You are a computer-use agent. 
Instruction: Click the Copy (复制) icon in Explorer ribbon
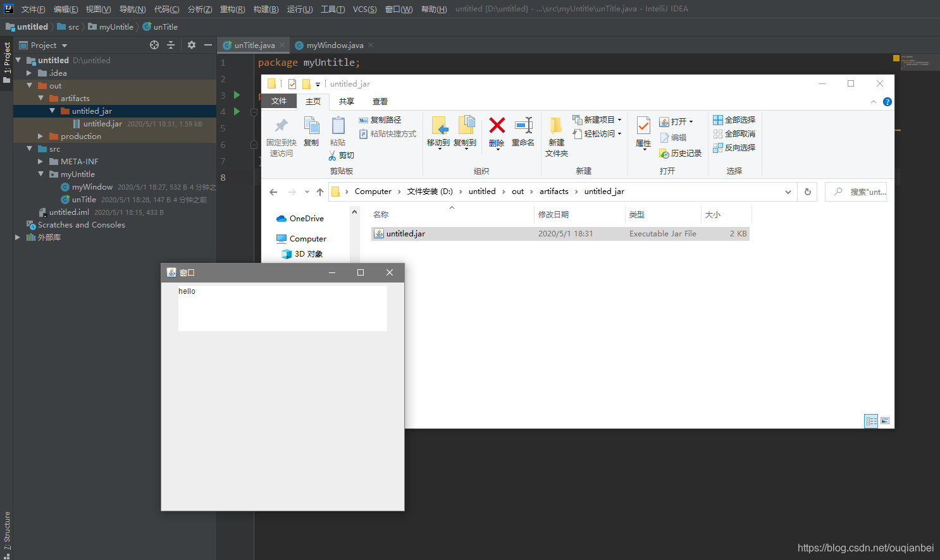pyautogui.click(x=311, y=131)
